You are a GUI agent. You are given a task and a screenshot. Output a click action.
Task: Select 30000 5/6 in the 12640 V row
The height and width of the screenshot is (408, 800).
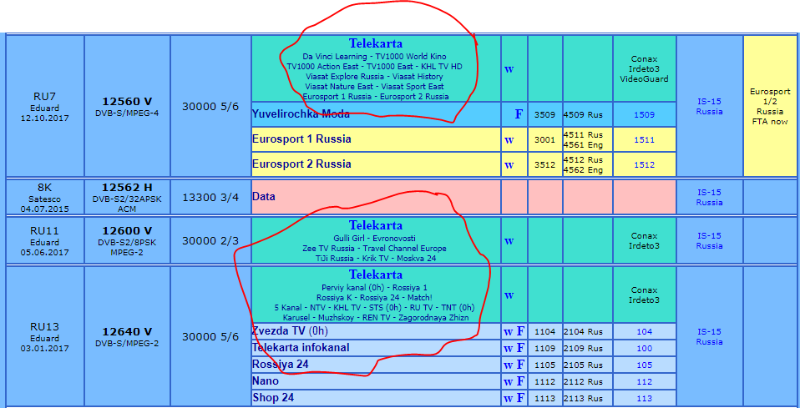click(210, 337)
